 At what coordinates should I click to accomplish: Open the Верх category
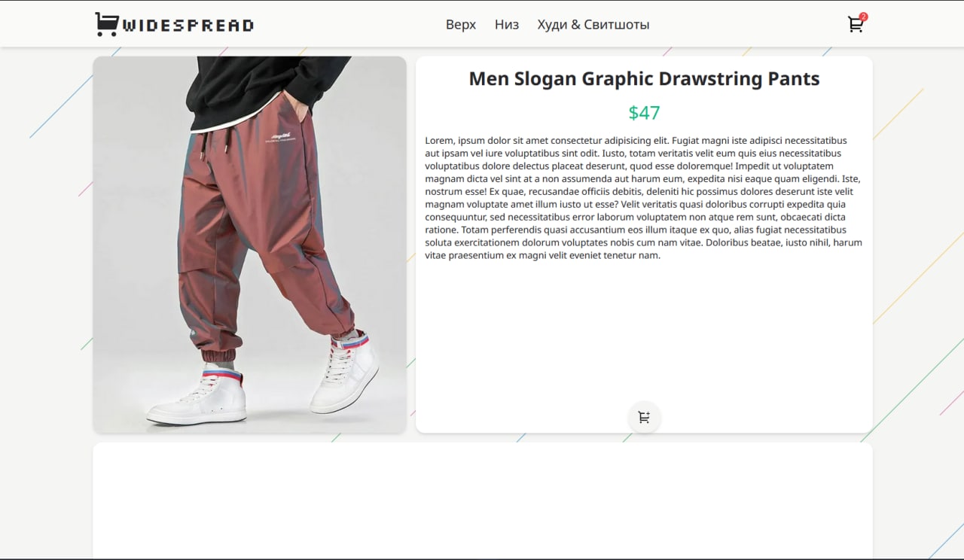pyautogui.click(x=461, y=24)
